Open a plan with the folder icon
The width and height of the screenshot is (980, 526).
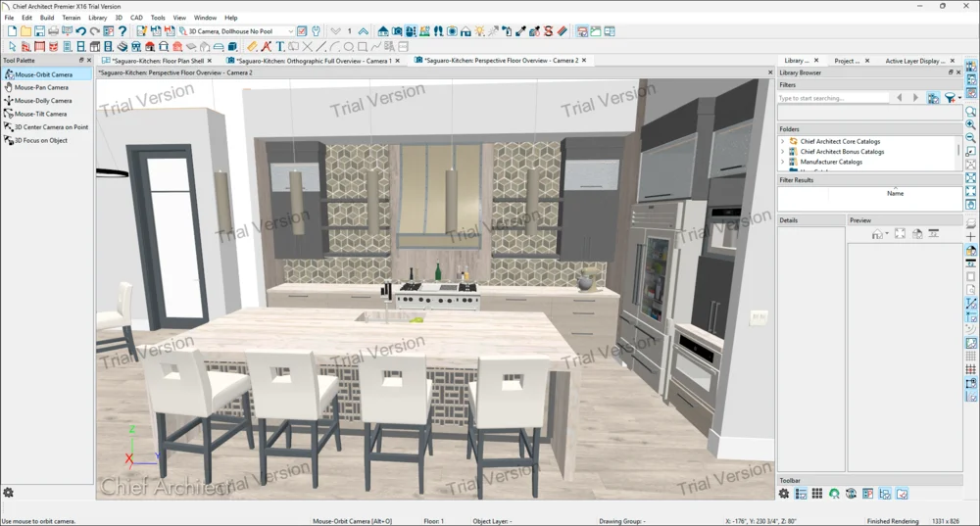[25, 31]
